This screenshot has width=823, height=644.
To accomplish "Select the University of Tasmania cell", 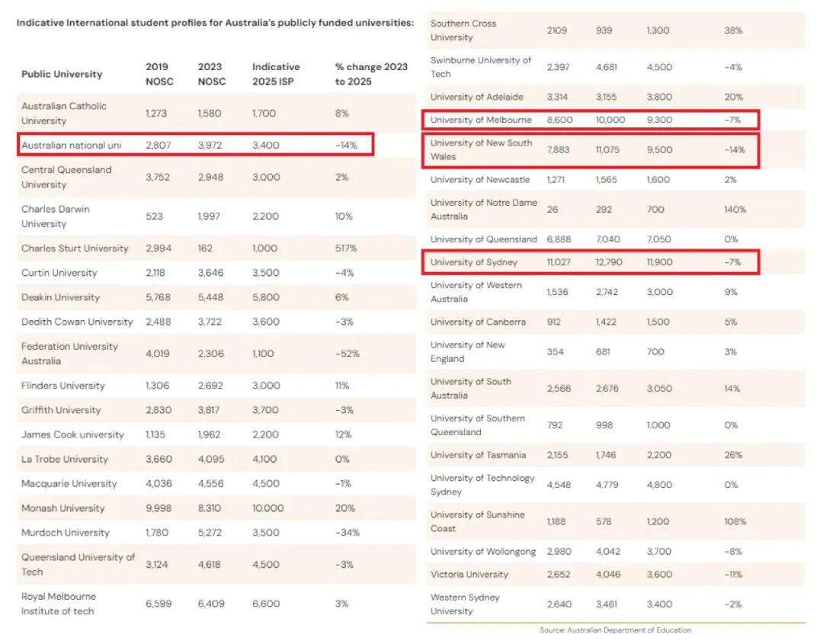I will click(478, 455).
